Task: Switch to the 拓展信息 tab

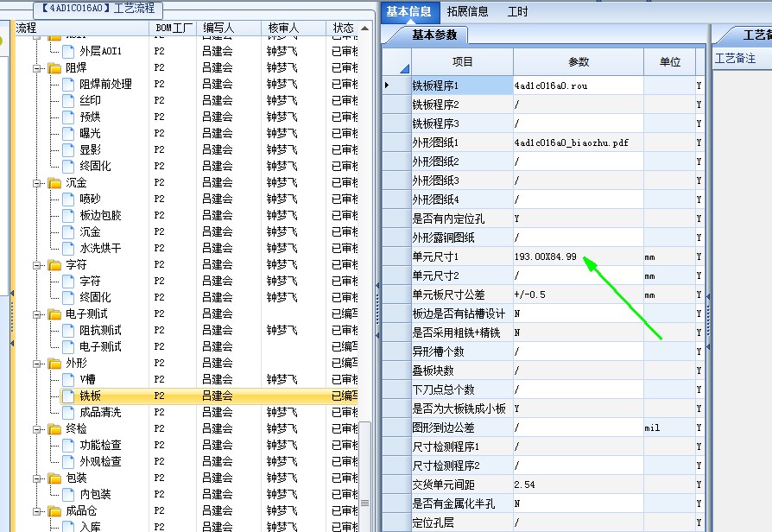Action: pos(467,12)
